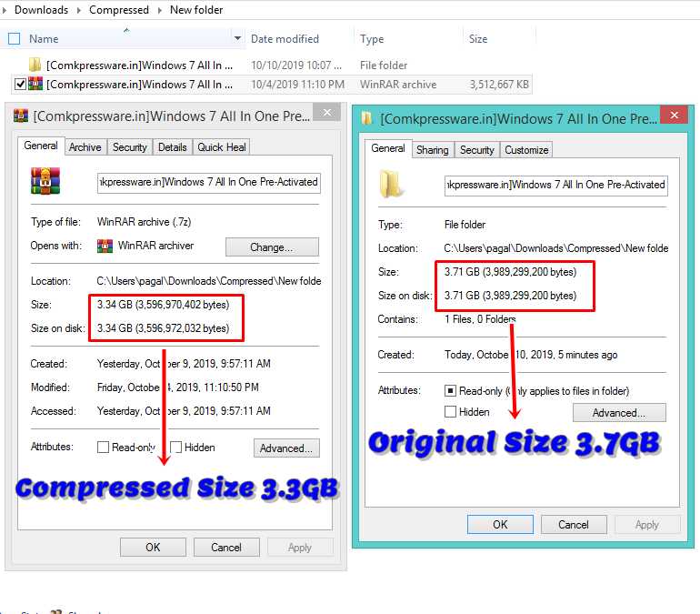Sort by the Name column header

pos(44,39)
